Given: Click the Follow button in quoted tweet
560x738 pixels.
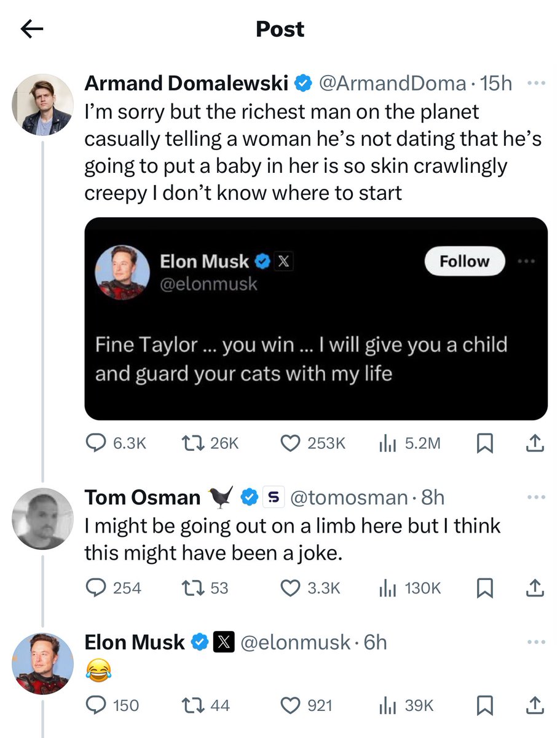Looking at the screenshot, I should point(464,261).
